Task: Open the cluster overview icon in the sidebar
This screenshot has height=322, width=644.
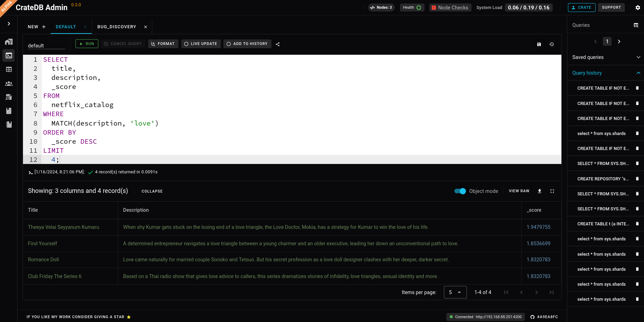Action: tap(9, 42)
